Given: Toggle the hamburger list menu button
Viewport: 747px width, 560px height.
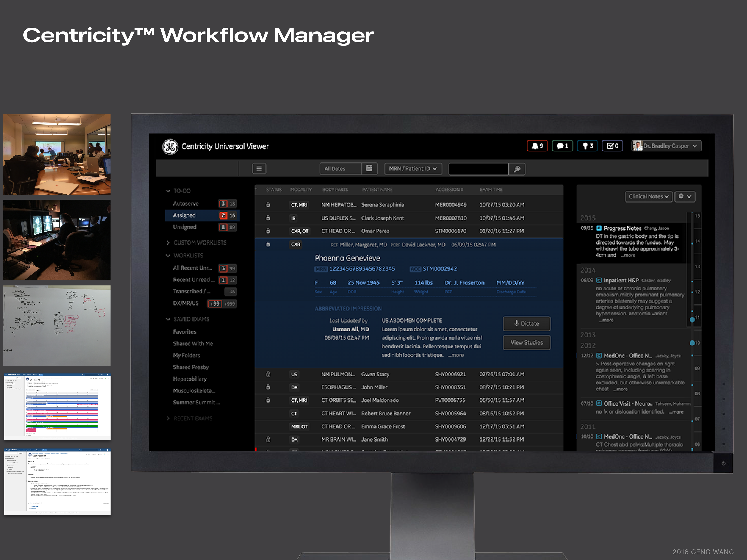Looking at the screenshot, I should [259, 168].
